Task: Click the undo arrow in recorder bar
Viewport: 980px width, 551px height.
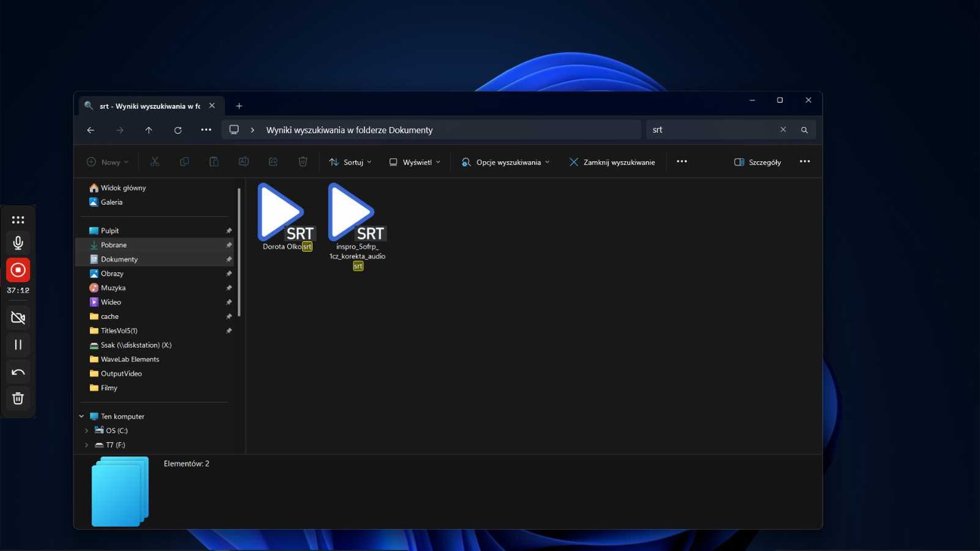Action: click(x=18, y=372)
